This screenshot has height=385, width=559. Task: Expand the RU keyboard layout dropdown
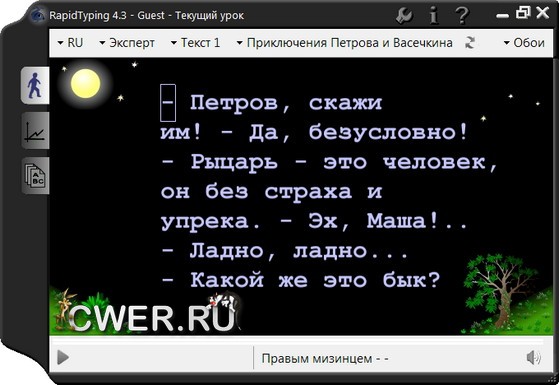click(x=70, y=43)
